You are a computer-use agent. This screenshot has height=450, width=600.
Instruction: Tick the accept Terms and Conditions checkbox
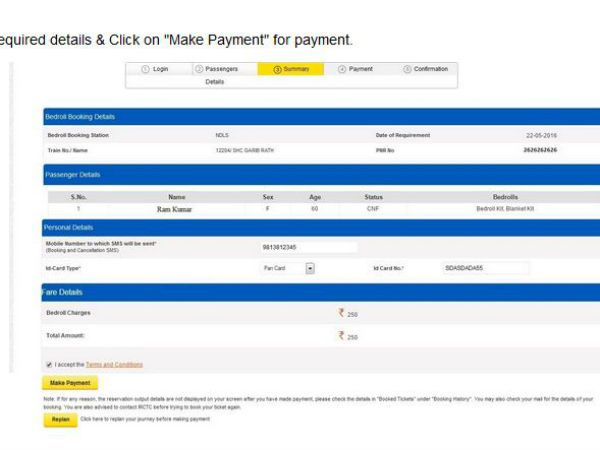coord(49,365)
